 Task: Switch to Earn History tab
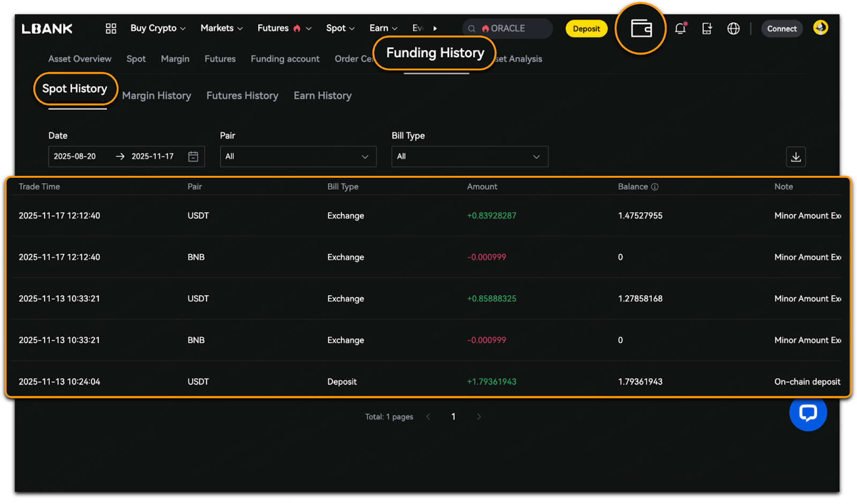(x=322, y=96)
